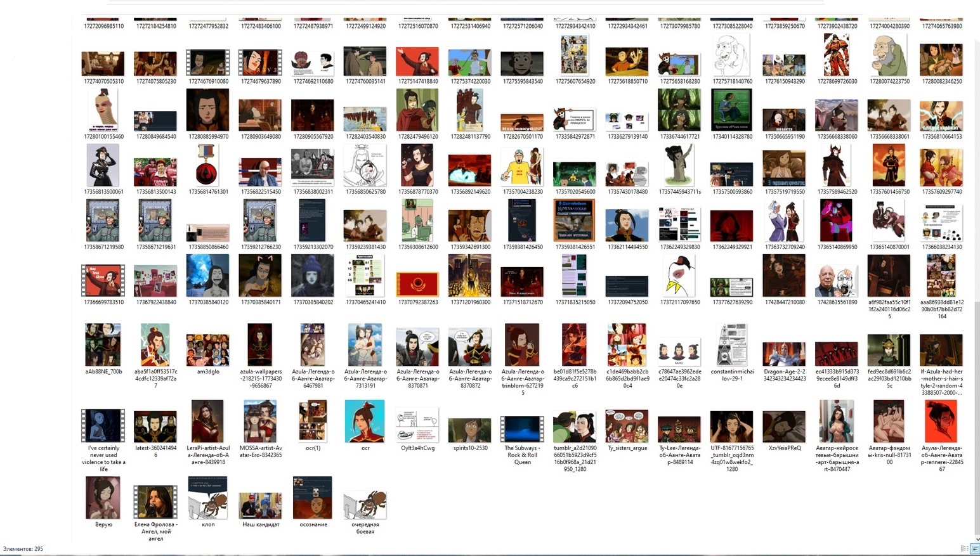Click the file name starting "be01d81f5e5278b"
Viewport: 980px width, 556px height.
click(x=575, y=378)
